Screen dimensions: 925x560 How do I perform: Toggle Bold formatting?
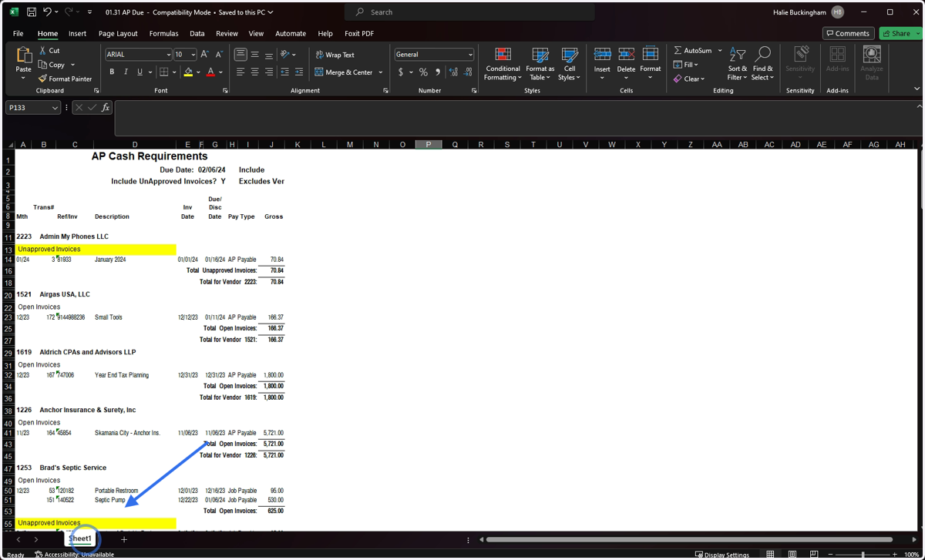pos(112,72)
